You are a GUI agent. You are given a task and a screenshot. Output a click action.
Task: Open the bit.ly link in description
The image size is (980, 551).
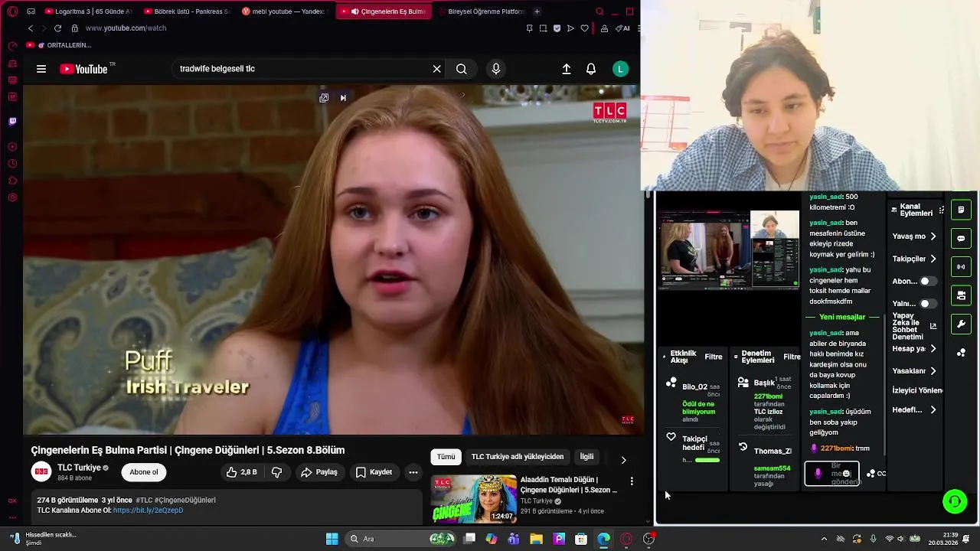pyautogui.click(x=148, y=510)
